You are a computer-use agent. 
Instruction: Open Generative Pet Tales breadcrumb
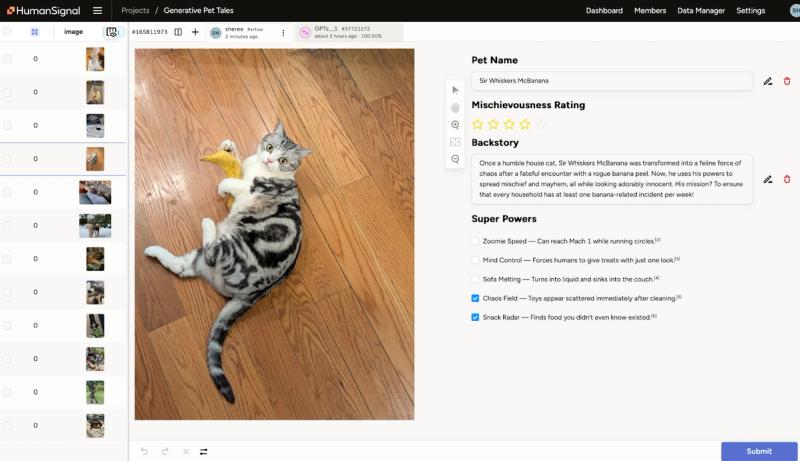(198, 10)
